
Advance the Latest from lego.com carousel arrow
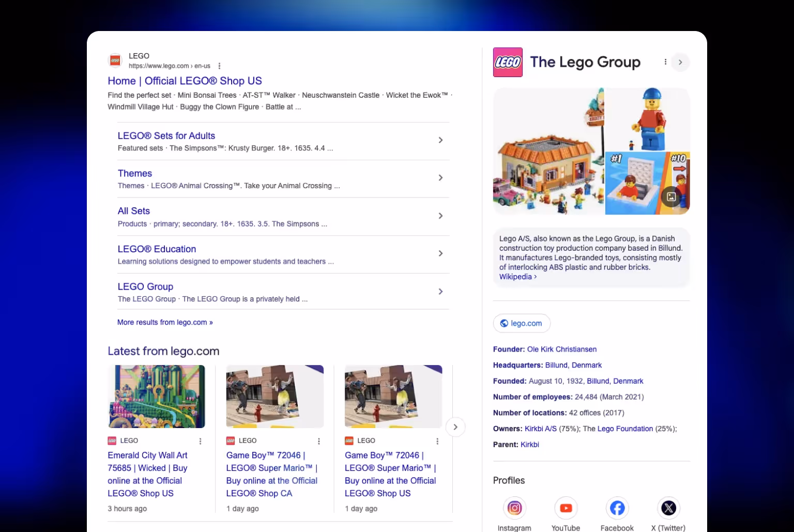point(455,427)
